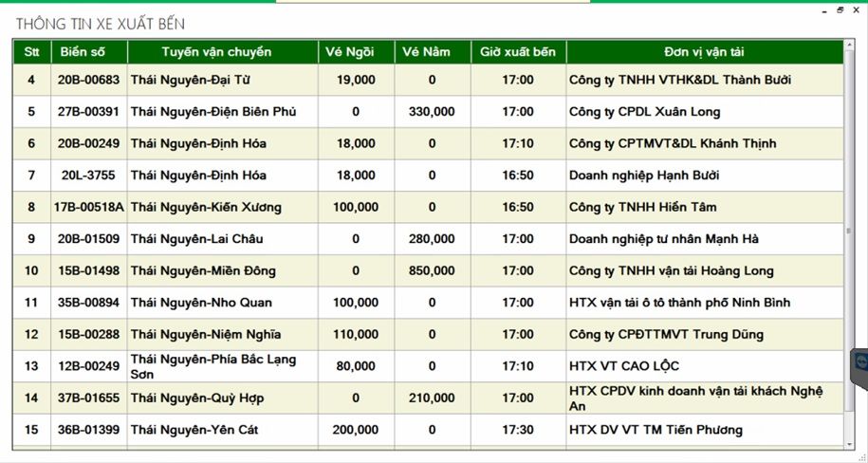Click the table scrollbar up arrow
868x463 pixels.
click(850, 45)
